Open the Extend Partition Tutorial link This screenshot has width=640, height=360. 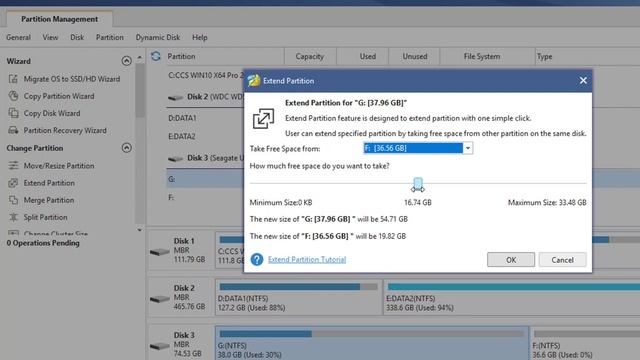point(307,259)
